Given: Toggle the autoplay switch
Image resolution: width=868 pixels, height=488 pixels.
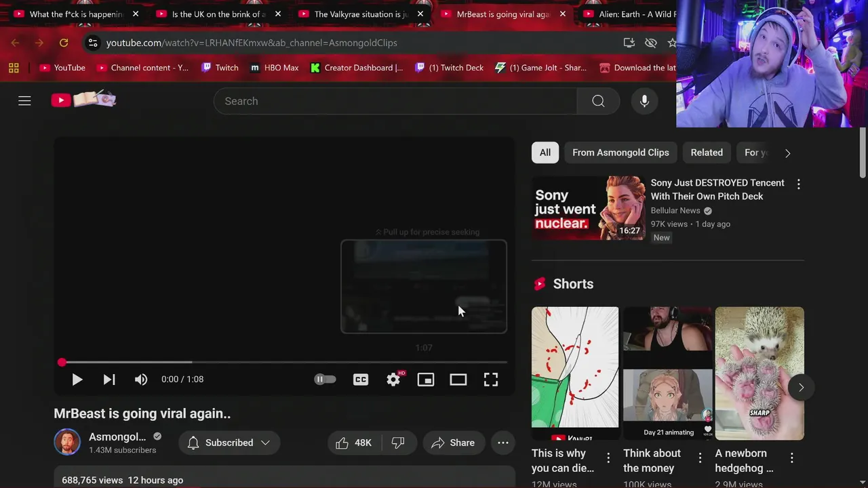Looking at the screenshot, I should pyautogui.click(x=325, y=380).
